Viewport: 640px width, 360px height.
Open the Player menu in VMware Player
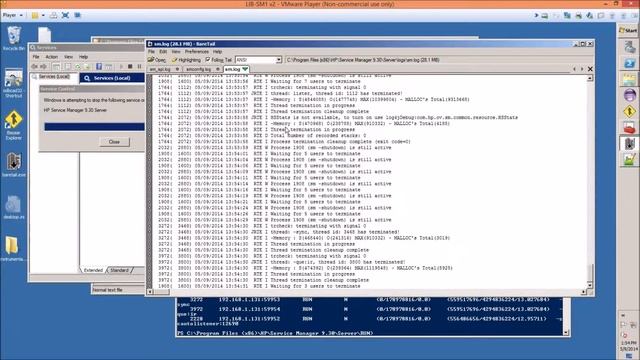click(x=12, y=15)
